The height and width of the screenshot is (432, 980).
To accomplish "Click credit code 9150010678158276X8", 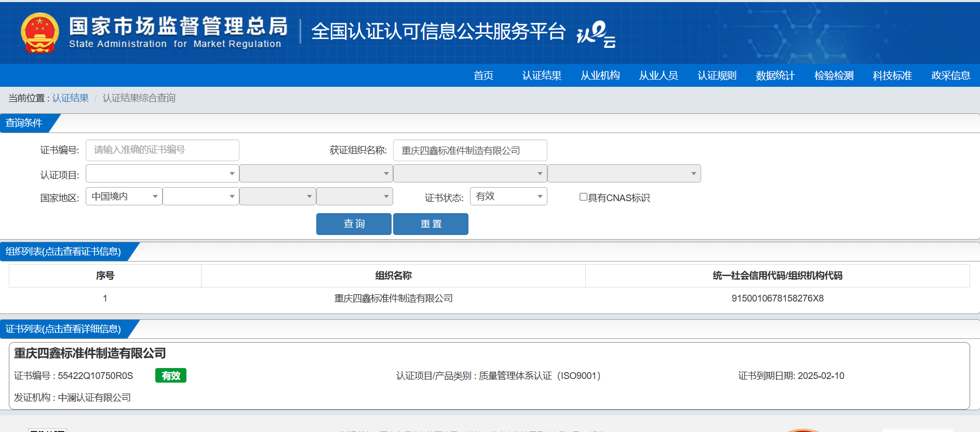I will click(x=777, y=298).
